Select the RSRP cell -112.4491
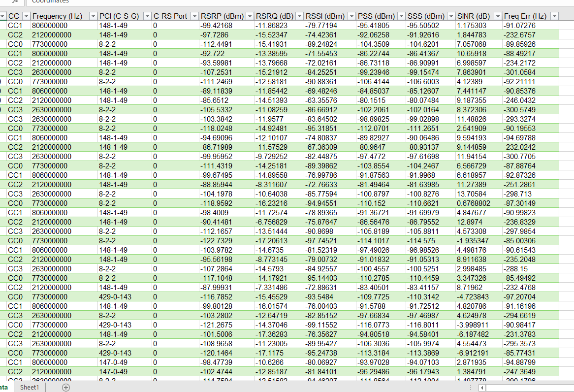Viewport: 574px width, 392px height. tap(226, 44)
